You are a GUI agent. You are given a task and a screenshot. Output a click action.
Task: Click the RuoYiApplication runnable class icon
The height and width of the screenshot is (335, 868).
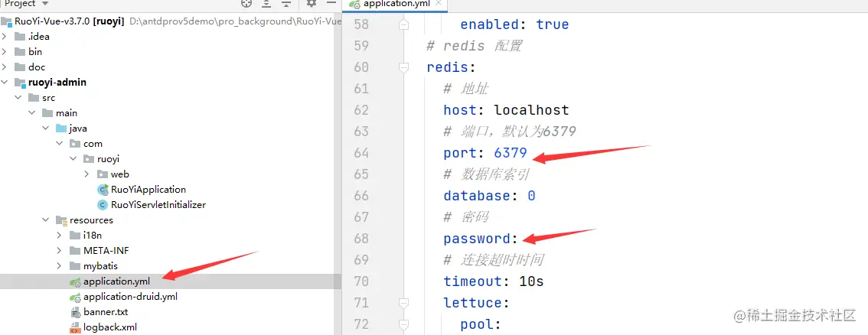[103, 190]
